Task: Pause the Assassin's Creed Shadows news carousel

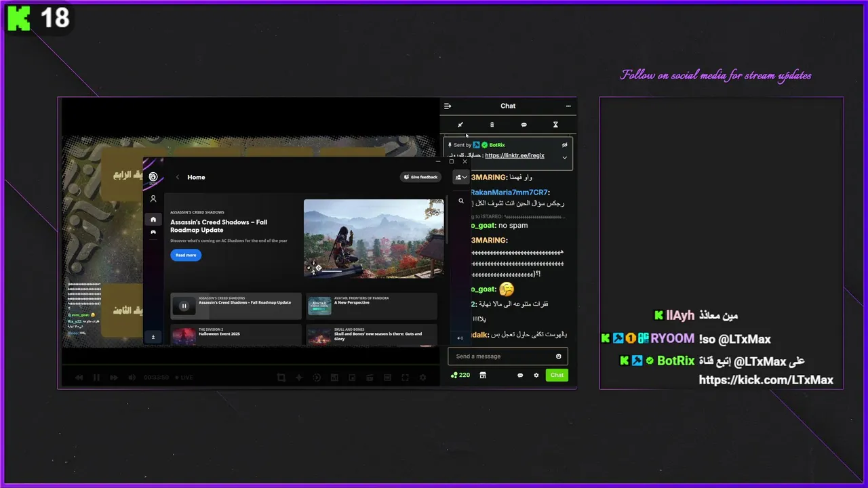Action: tap(184, 306)
